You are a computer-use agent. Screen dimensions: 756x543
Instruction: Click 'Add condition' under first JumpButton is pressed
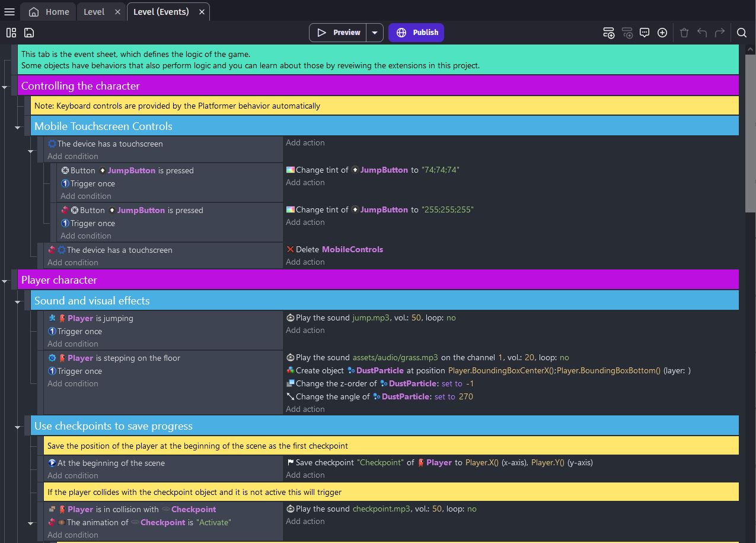click(86, 196)
